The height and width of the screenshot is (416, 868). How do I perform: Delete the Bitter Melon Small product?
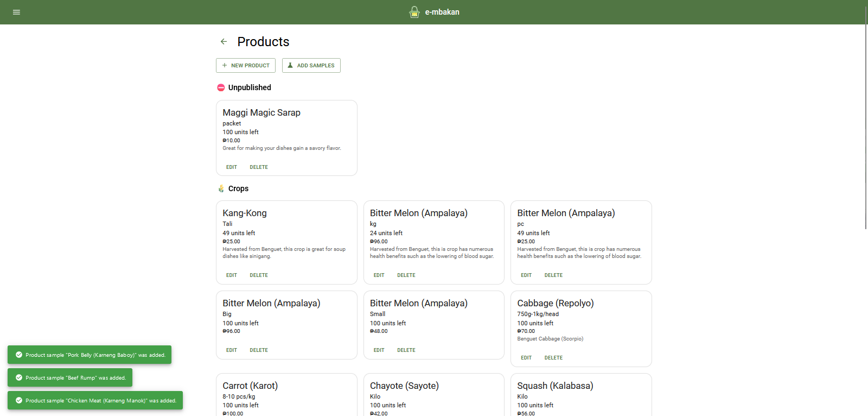(406, 350)
